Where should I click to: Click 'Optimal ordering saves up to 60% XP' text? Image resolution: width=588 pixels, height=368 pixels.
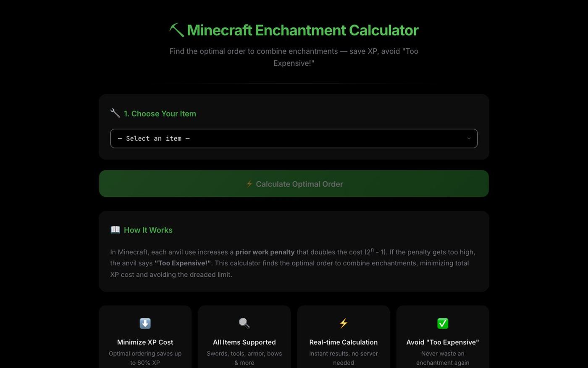[145, 358]
